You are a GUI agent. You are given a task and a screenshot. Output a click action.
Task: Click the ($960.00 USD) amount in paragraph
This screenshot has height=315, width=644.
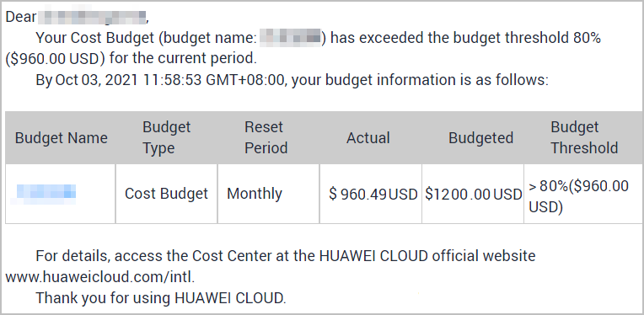click(55, 59)
